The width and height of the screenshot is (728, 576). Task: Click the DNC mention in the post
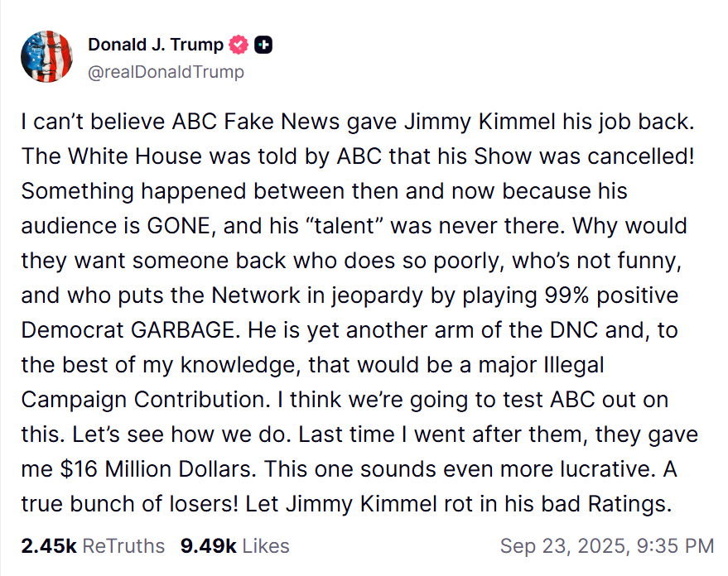pos(573,330)
